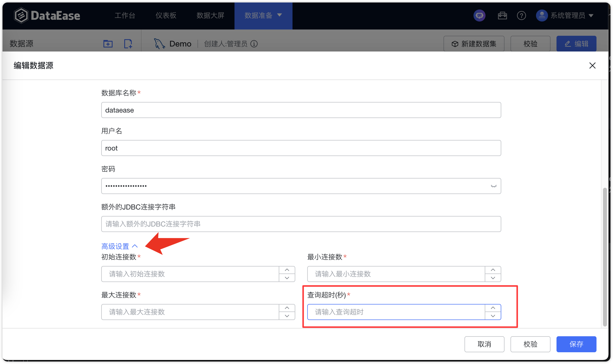
Task: Toggle password visibility with the eye icon
Action: click(493, 186)
